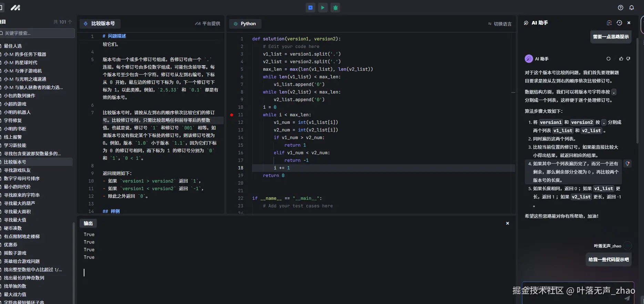The height and width of the screenshot is (304, 644).
Task: Like the AI response with thumbs up
Action: pos(621,59)
